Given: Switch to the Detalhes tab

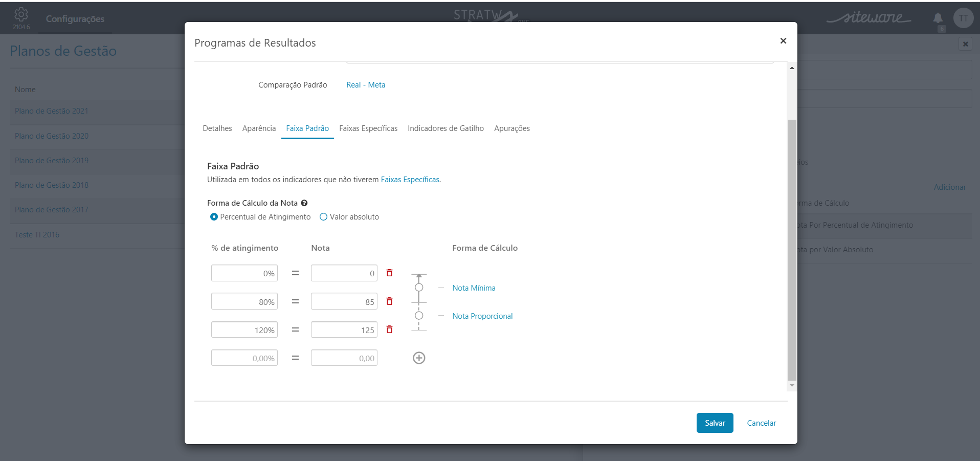Looking at the screenshot, I should coord(217,128).
